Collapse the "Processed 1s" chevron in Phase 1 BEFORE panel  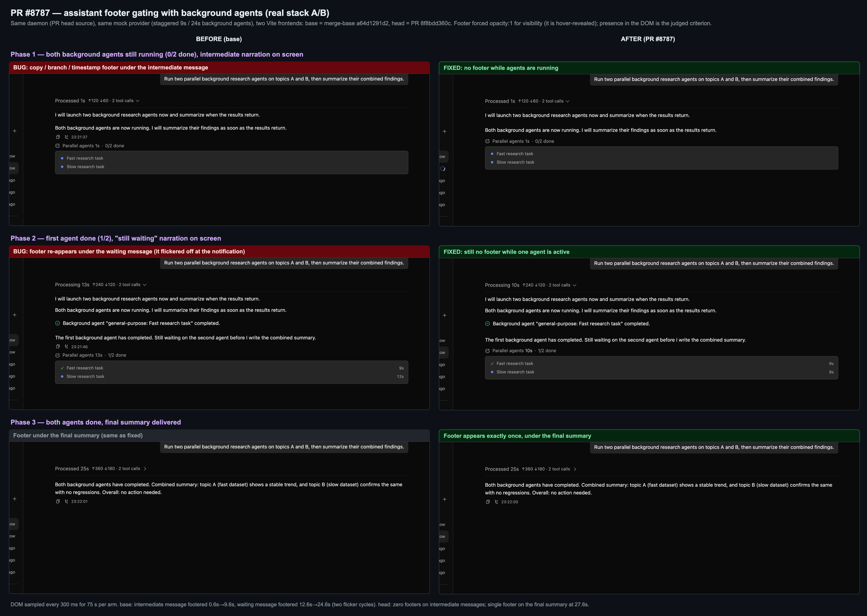click(x=137, y=101)
